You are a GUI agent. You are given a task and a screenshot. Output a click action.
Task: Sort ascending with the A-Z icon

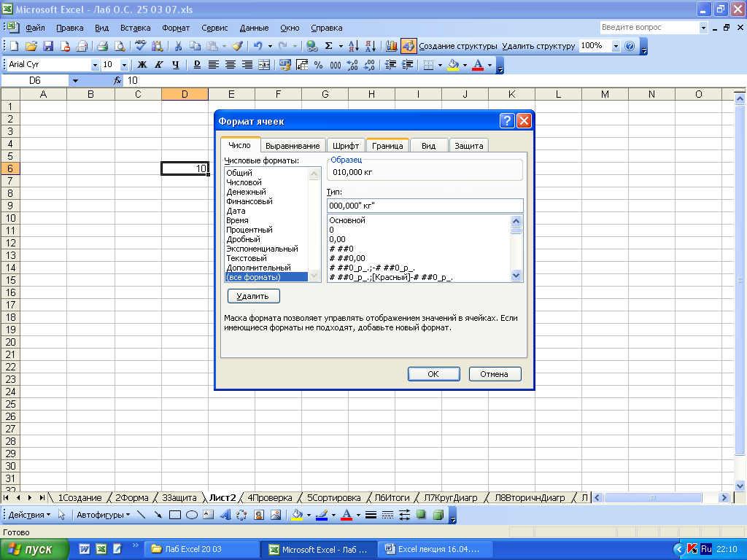tap(354, 46)
